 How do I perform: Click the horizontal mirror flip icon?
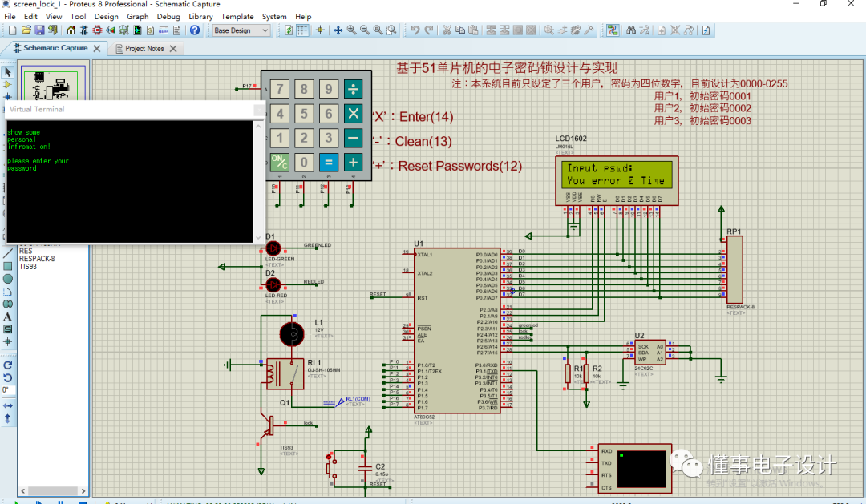point(7,405)
